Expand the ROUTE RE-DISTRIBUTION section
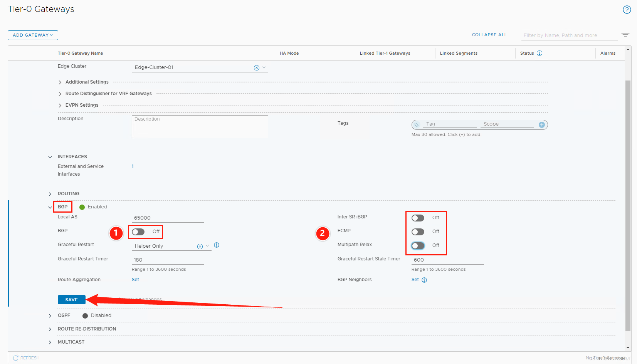 pos(50,329)
